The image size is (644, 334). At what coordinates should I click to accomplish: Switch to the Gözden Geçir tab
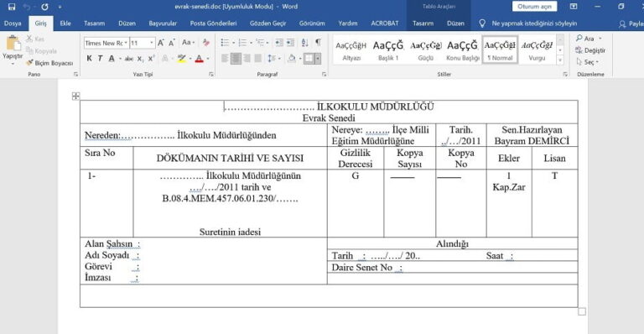pyautogui.click(x=267, y=23)
